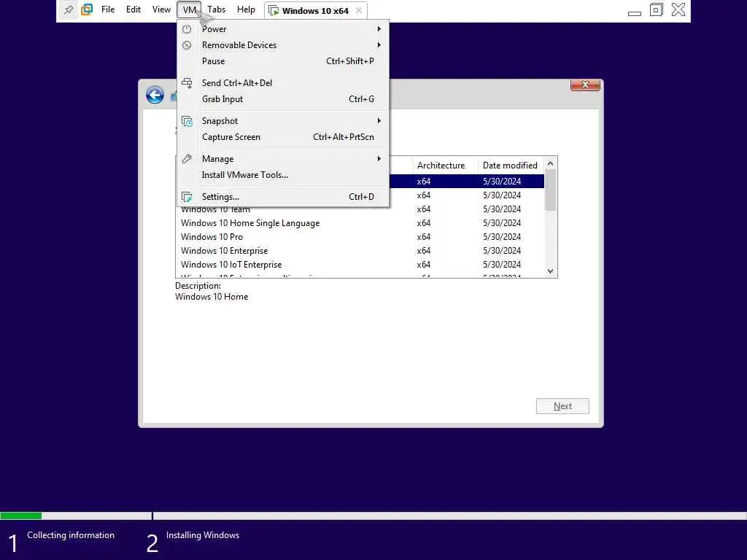
Task: Select Power in the VM menu
Action: pos(283,29)
